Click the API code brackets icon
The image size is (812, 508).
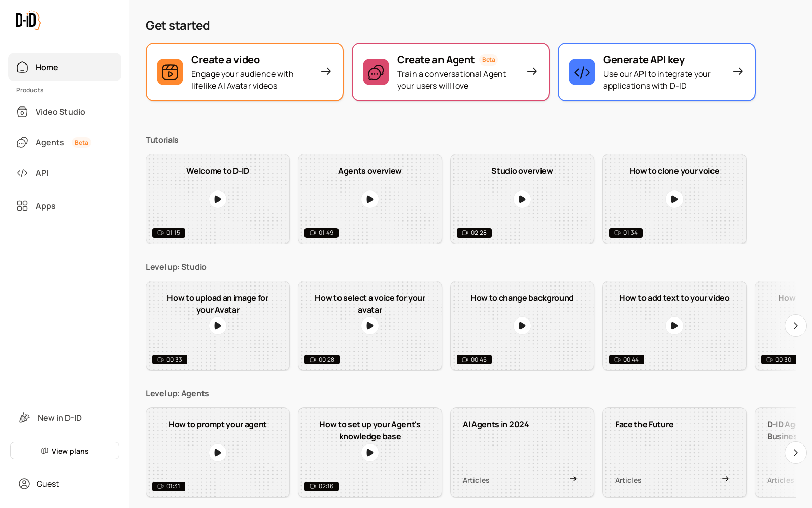[x=22, y=173]
